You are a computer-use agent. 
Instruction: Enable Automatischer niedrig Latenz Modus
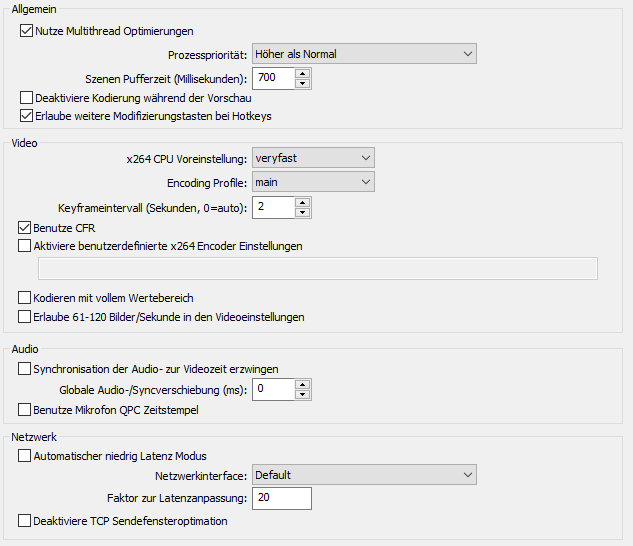pos(24,456)
